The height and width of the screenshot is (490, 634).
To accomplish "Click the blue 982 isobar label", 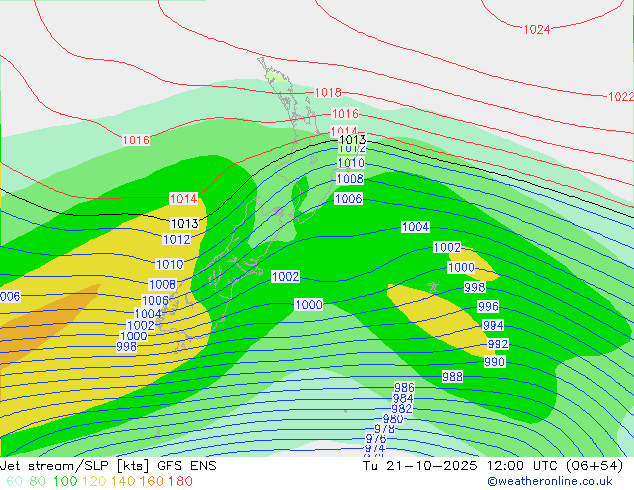I will [x=402, y=409].
